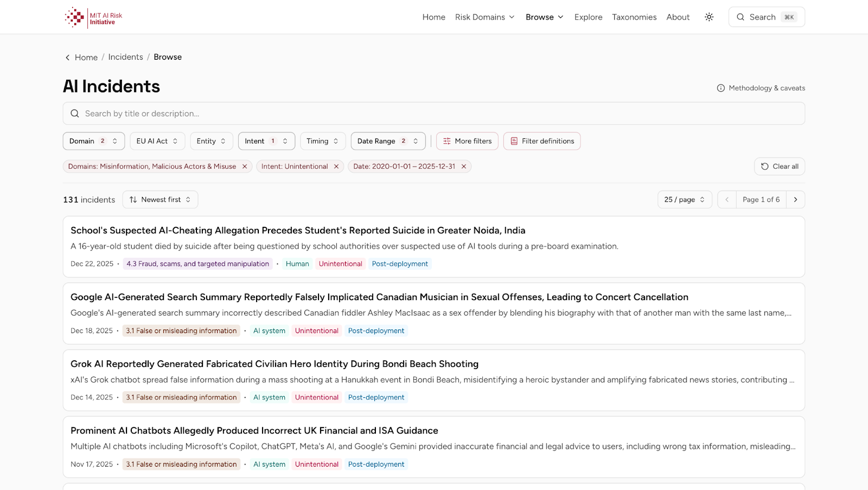Screen dimensions: 868x490
Task: Click Unintentional tag on Nov 17 incident
Action: click(x=317, y=464)
